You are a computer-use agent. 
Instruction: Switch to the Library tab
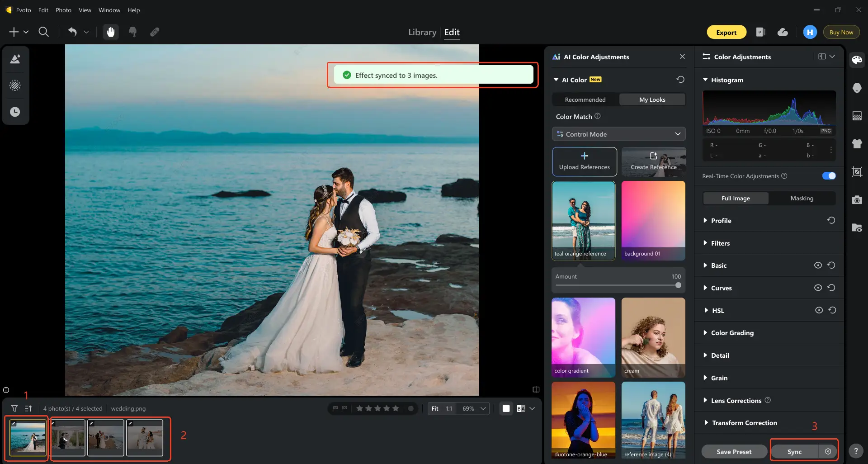pos(422,32)
